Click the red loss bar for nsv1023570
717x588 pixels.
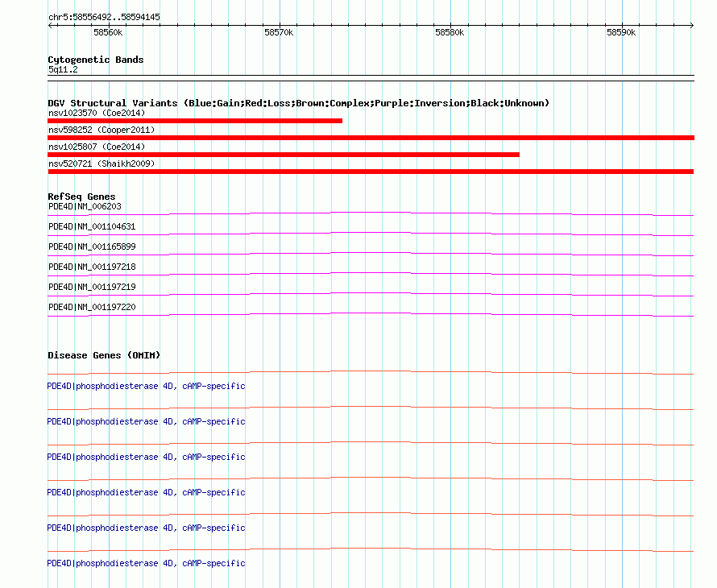click(x=195, y=121)
